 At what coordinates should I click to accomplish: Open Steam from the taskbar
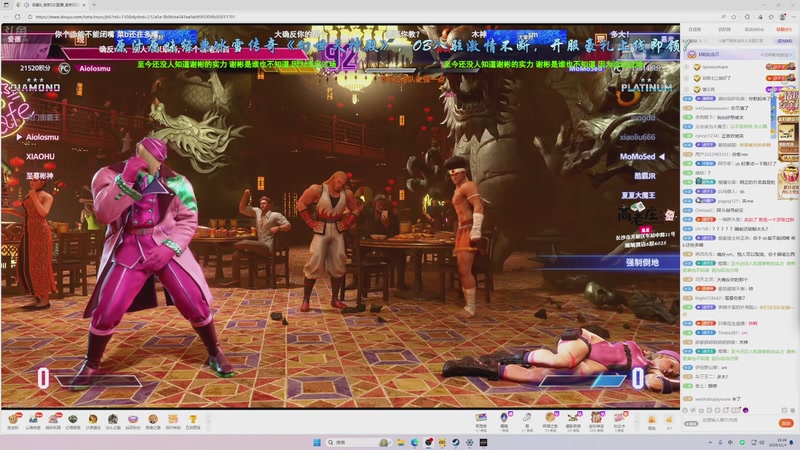(456, 442)
